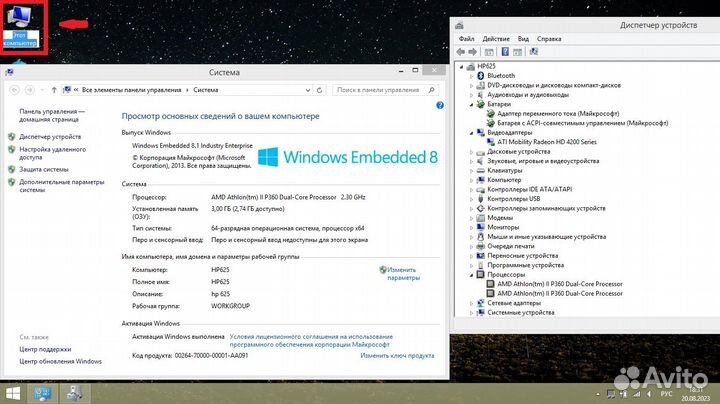This screenshot has width=720, height=404.
Task: Click the Bluetooth device icon in Device Manager
Action: pyautogui.click(x=481, y=75)
